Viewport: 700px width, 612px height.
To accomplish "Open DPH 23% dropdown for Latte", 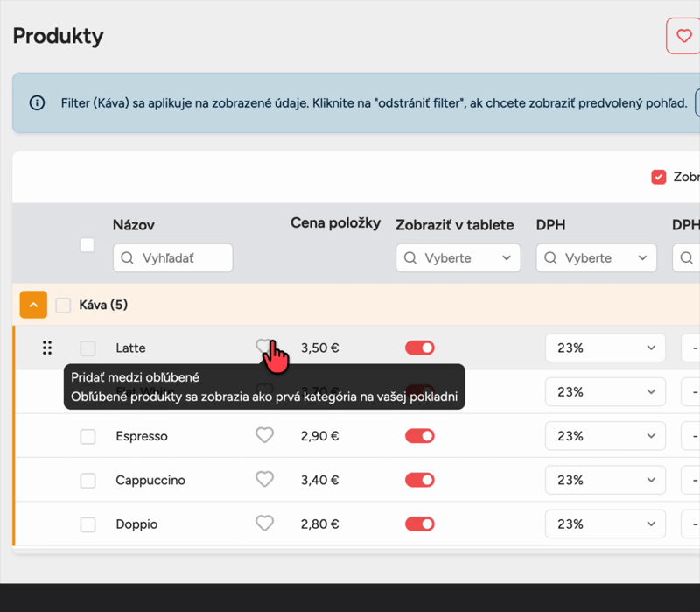I will pos(605,348).
